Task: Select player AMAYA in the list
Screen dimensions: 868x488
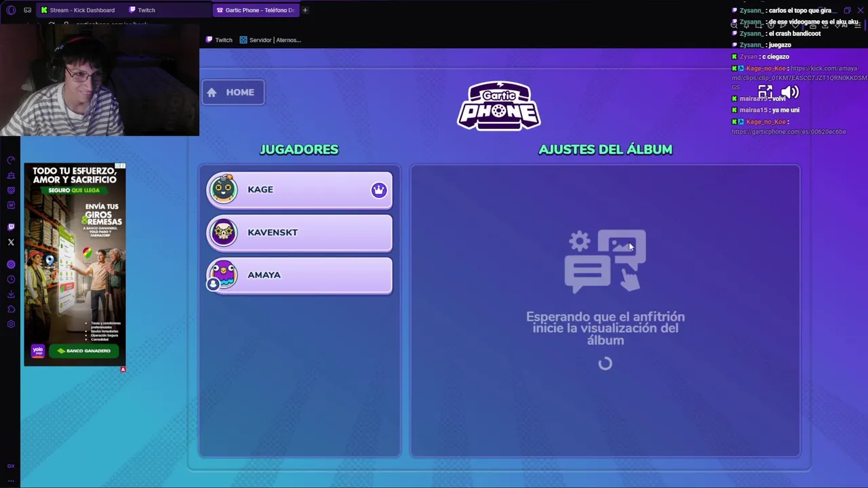Action: pyautogui.click(x=299, y=275)
